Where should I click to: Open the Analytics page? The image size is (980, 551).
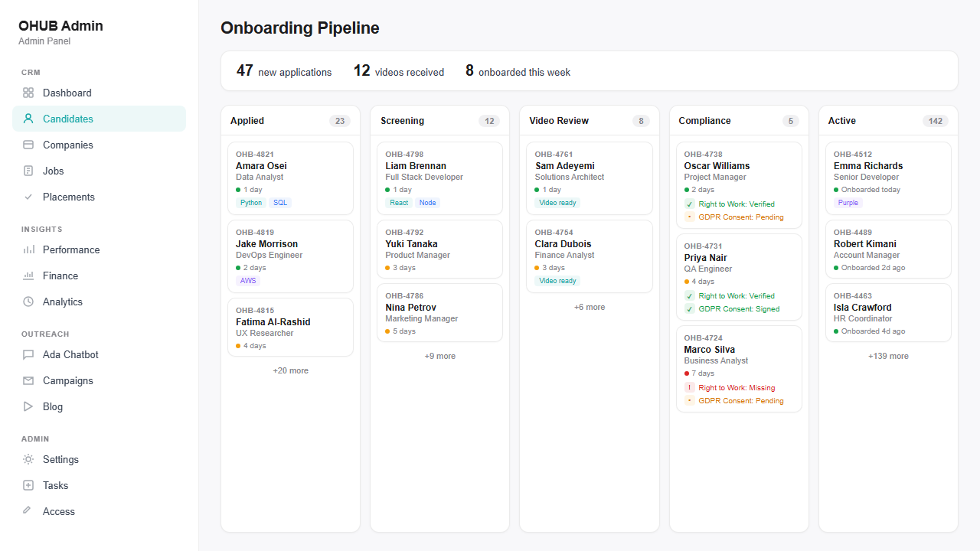click(x=99, y=302)
